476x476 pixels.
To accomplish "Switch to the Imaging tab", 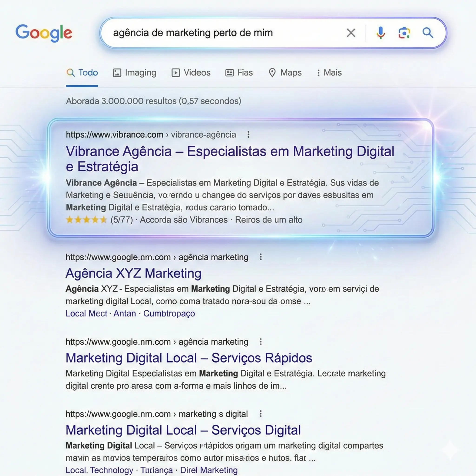I will [x=135, y=73].
